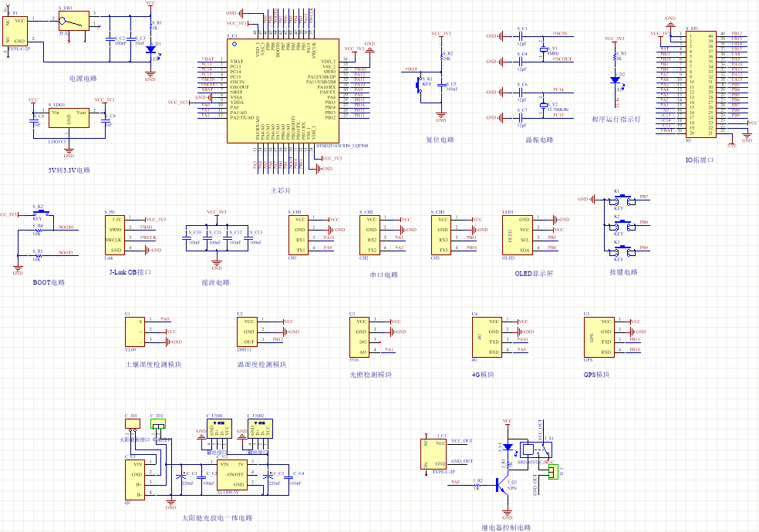Click the 滤波电路 section title
Image resolution: width=759 pixels, height=532 pixels.
point(215,282)
